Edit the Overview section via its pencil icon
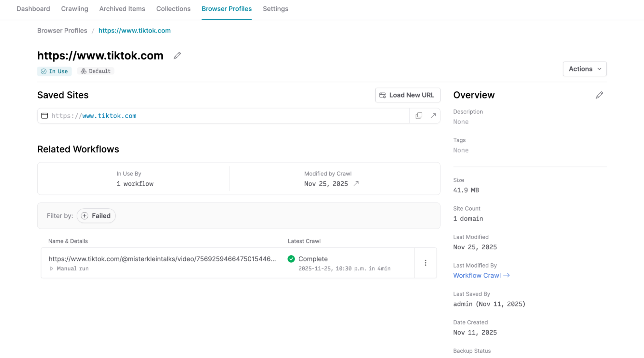 tap(599, 95)
